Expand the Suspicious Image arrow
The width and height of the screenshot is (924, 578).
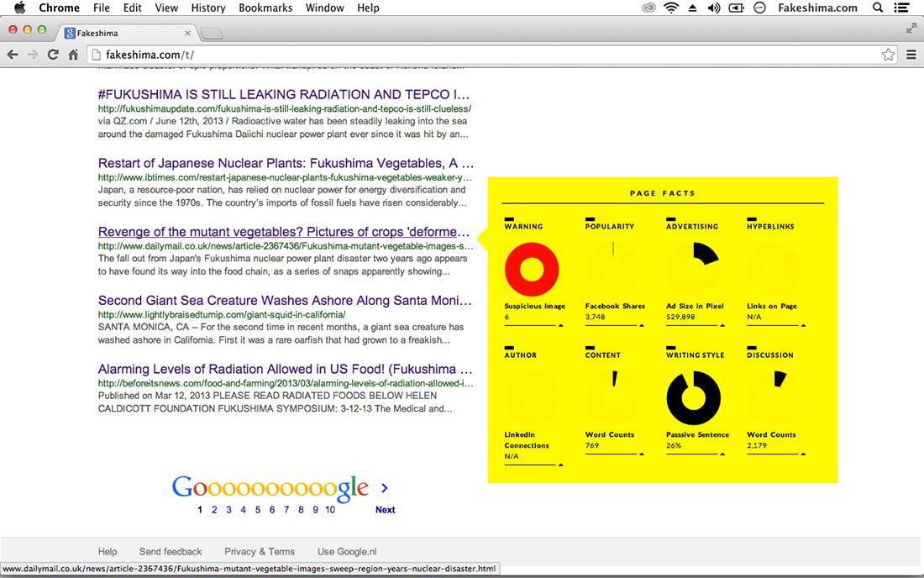(x=560, y=325)
